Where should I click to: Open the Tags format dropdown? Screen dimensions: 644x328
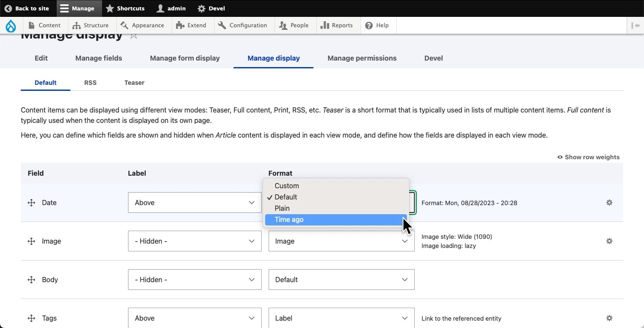[x=342, y=318]
